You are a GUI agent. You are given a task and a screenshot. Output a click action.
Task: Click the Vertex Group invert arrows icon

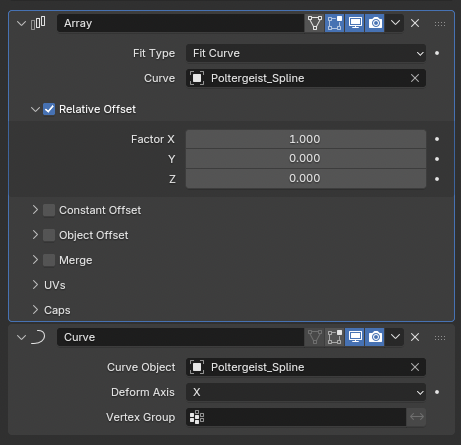(x=416, y=417)
